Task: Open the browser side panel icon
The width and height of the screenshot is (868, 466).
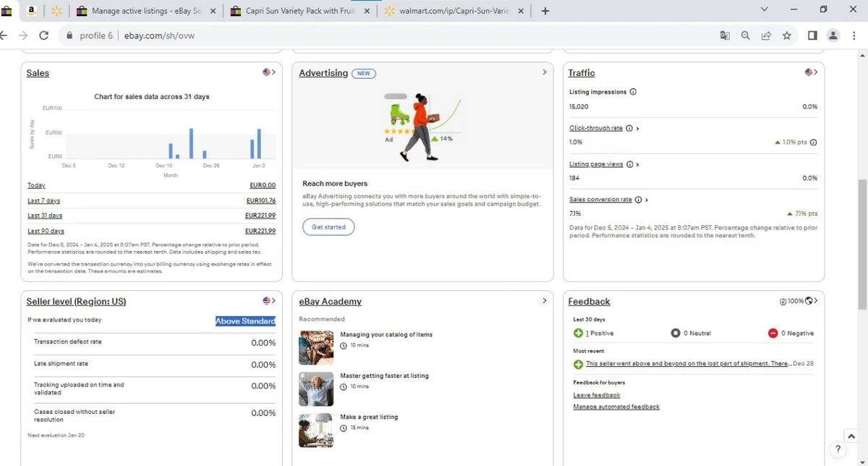Action: 812,35
